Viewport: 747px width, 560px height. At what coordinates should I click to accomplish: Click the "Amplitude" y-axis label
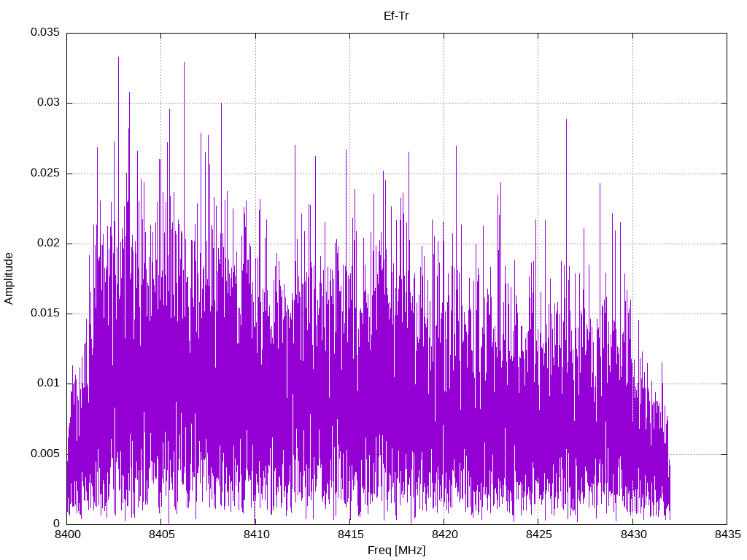coord(9,279)
